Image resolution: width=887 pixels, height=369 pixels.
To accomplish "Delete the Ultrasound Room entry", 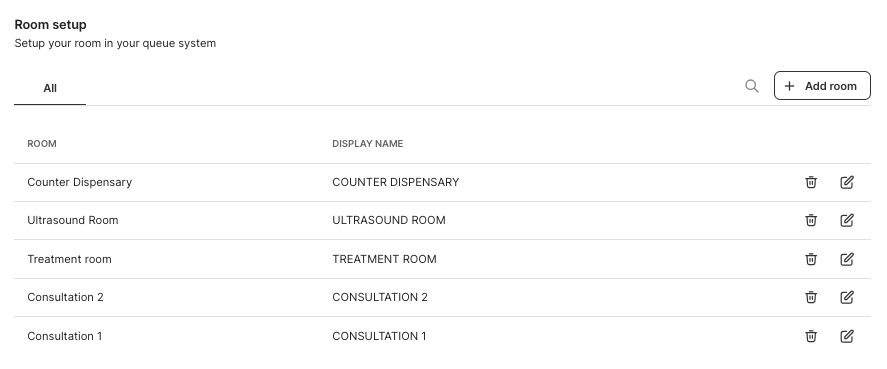I will coord(811,220).
